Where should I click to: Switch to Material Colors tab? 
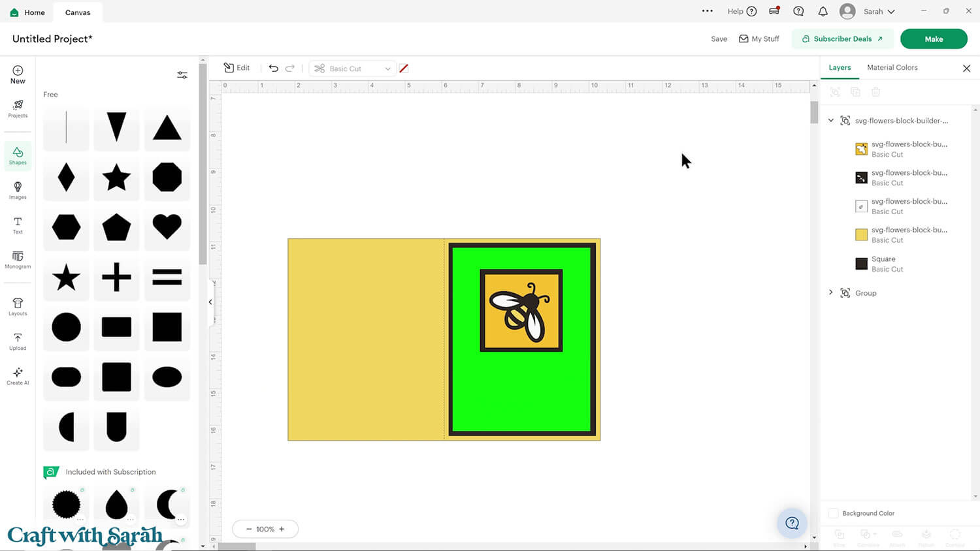(892, 68)
